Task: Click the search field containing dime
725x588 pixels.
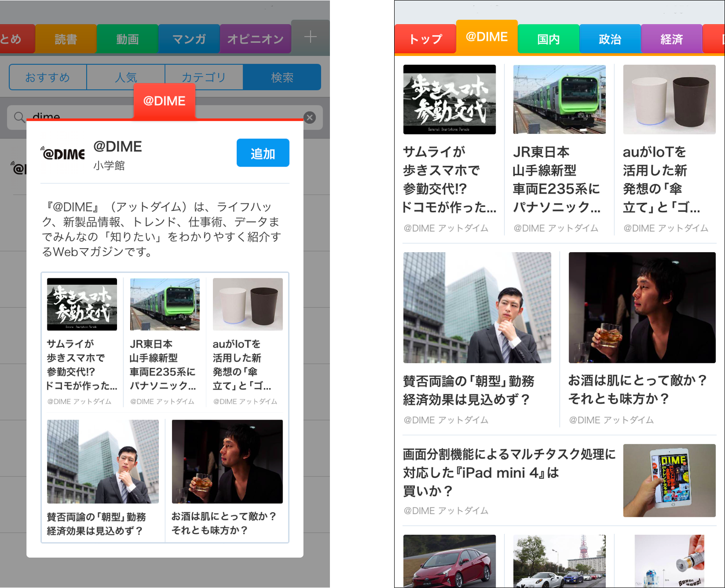Action: point(165,117)
